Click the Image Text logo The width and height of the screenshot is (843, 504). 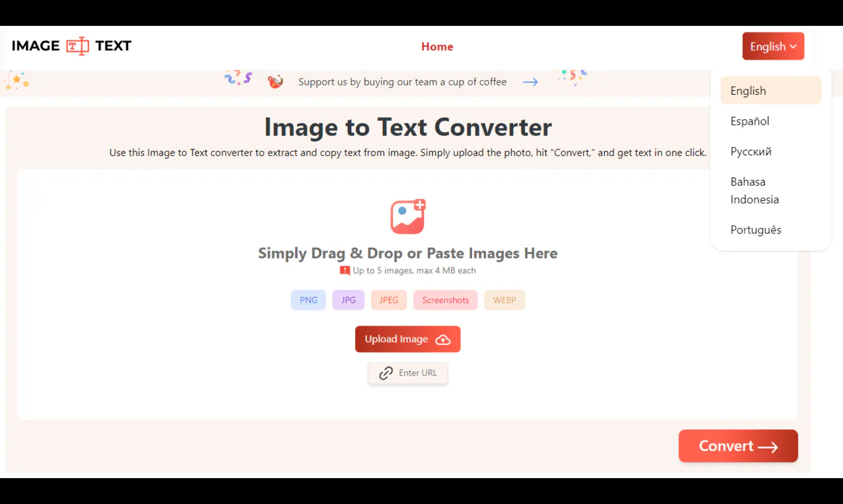tap(72, 46)
